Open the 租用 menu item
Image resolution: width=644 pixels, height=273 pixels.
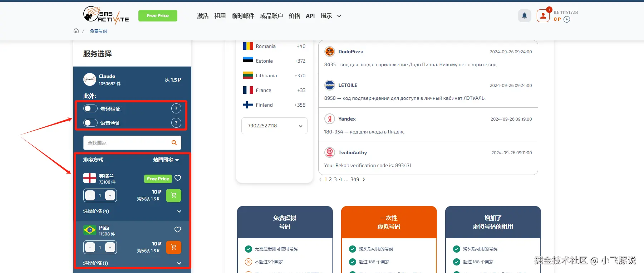click(x=220, y=16)
